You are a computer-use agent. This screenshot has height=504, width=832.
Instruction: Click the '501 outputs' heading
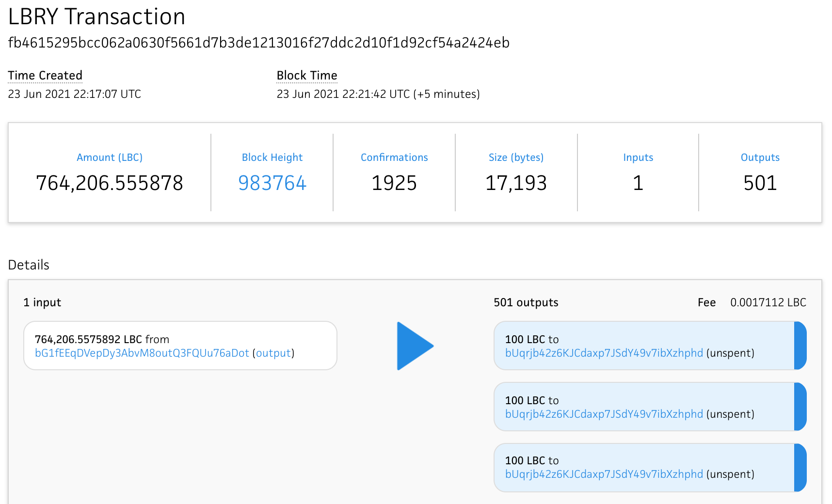click(x=526, y=302)
